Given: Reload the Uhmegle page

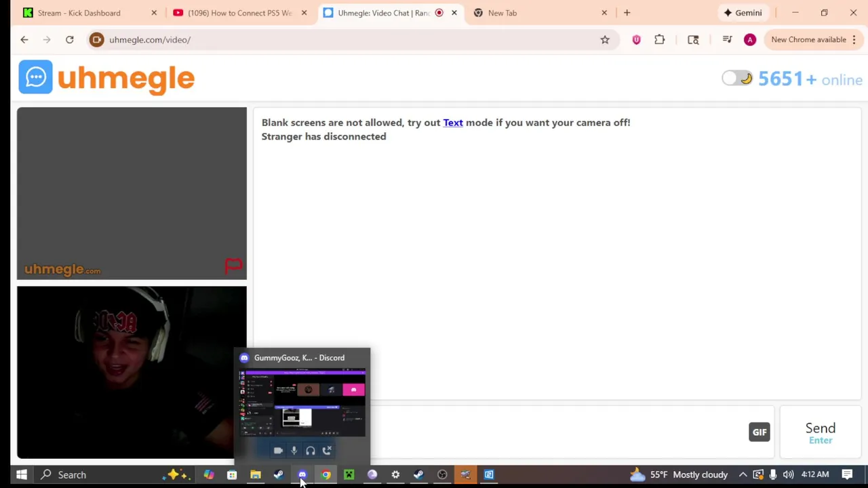Looking at the screenshot, I should point(69,40).
